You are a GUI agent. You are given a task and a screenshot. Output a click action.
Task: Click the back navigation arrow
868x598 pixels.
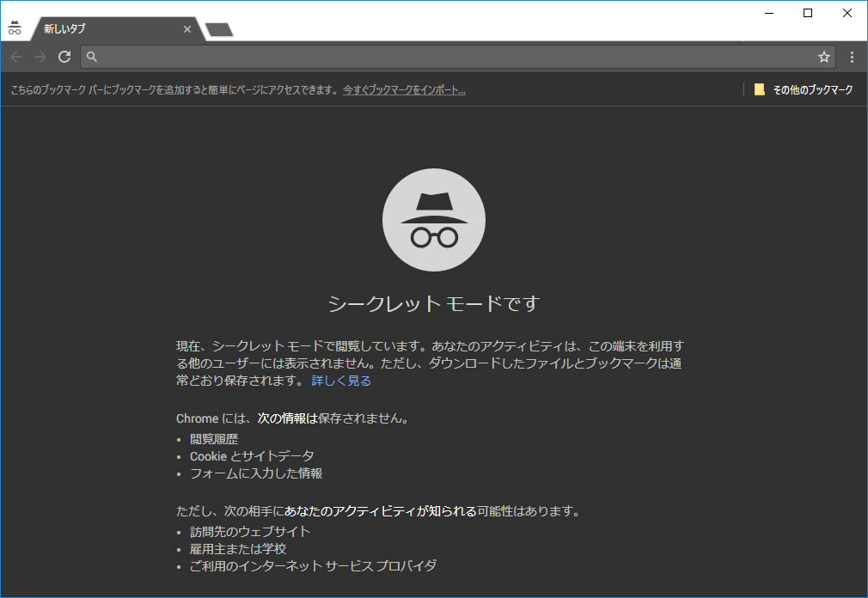(16, 57)
